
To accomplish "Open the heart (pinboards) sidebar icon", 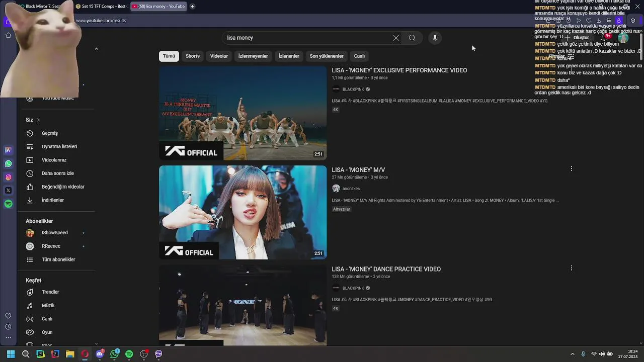I will (x=8, y=316).
